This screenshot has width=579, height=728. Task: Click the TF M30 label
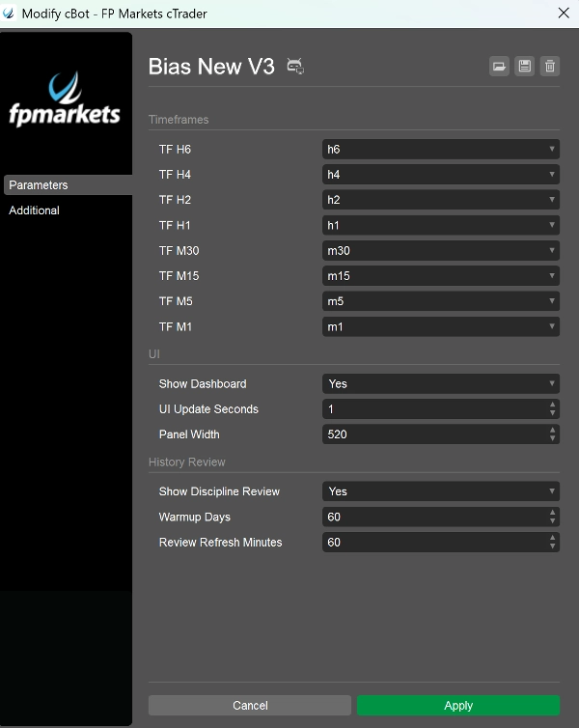coord(179,251)
